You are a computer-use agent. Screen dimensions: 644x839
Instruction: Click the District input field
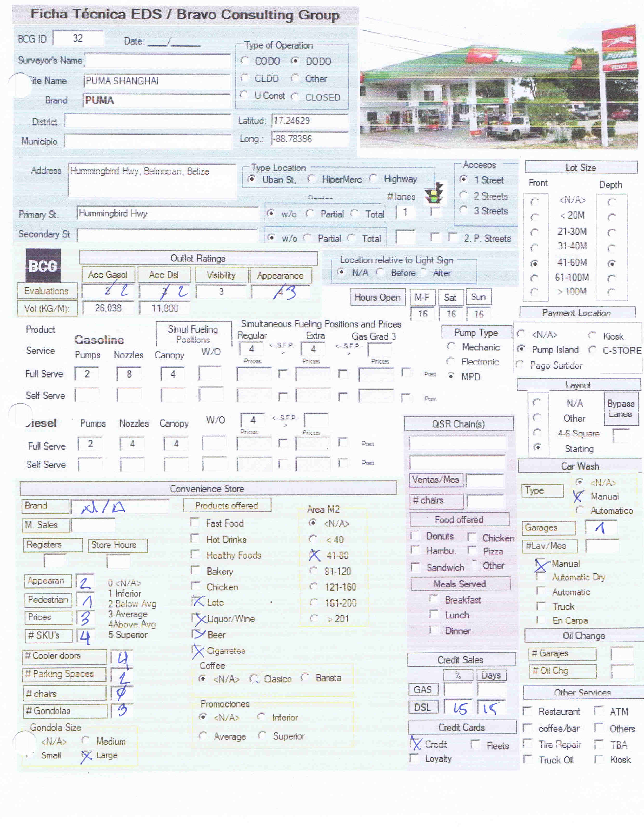tap(148, 121)
